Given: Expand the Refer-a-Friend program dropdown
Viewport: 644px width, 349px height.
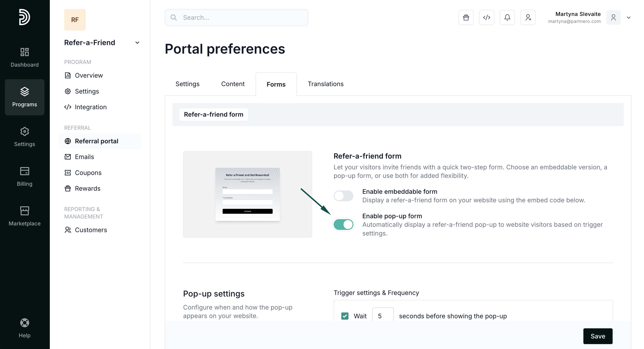Looking at the screenshot, I should click(137, 43).
